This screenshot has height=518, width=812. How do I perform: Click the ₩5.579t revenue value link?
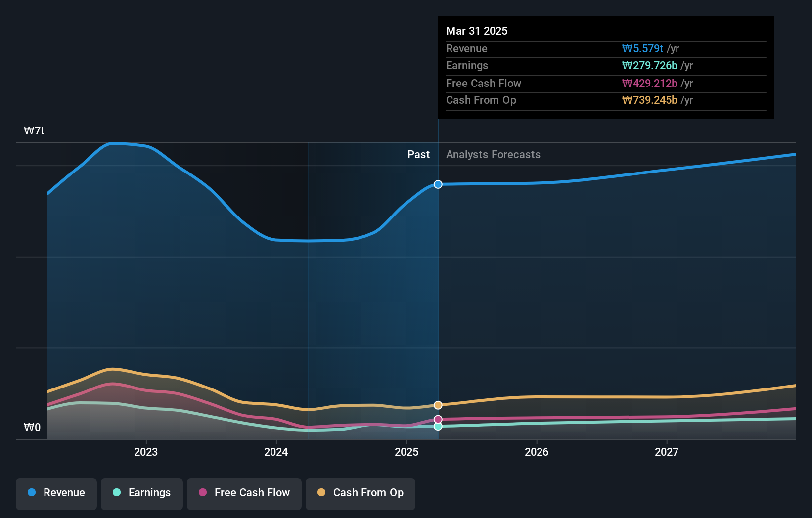click(x=642, y=49)
